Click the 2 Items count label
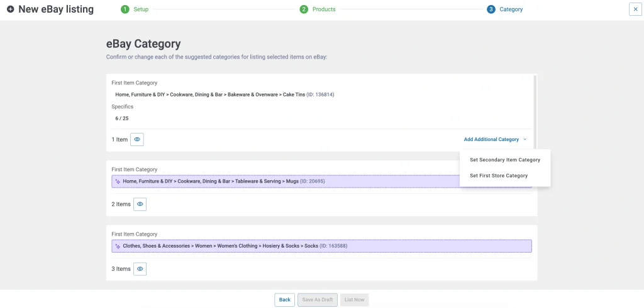The image size is (644, 308). (121, 204)
